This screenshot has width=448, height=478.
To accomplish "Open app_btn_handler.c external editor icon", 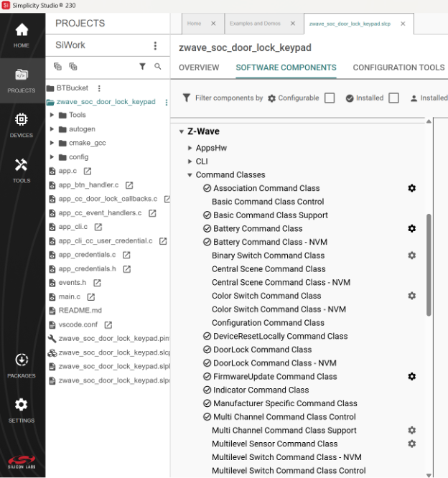I will (129, 185).
